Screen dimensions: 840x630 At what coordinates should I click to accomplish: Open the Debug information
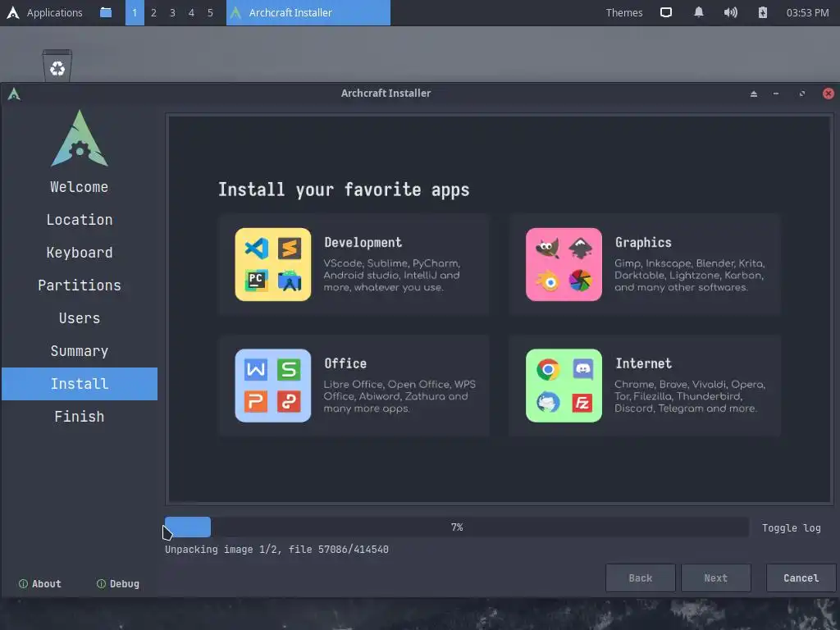118,583
